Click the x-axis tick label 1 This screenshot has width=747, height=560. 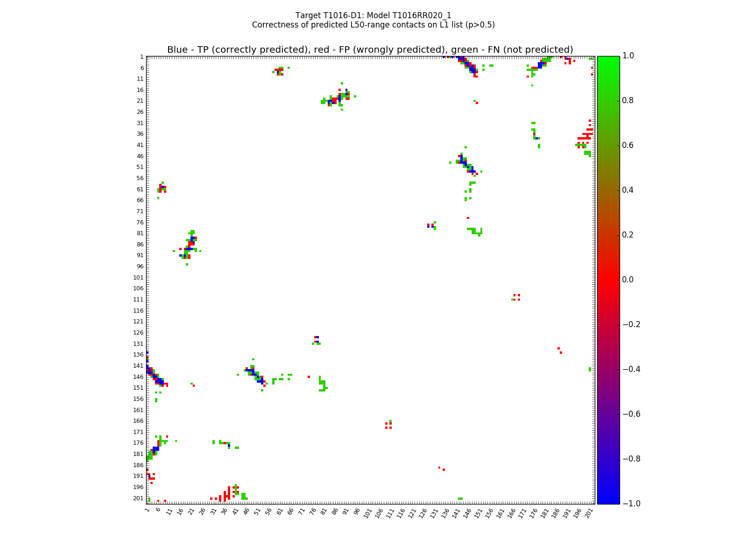pyautogui.click(x=148, y=511)
